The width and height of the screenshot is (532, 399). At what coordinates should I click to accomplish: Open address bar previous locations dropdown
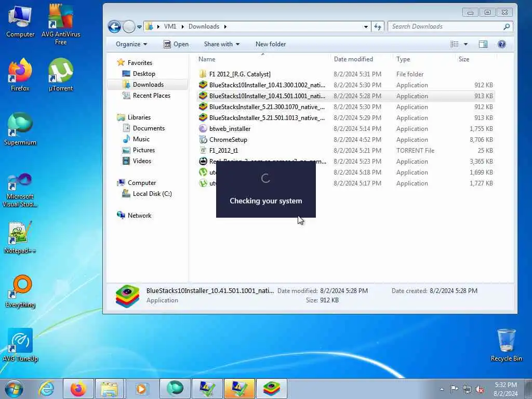(366, 26)
